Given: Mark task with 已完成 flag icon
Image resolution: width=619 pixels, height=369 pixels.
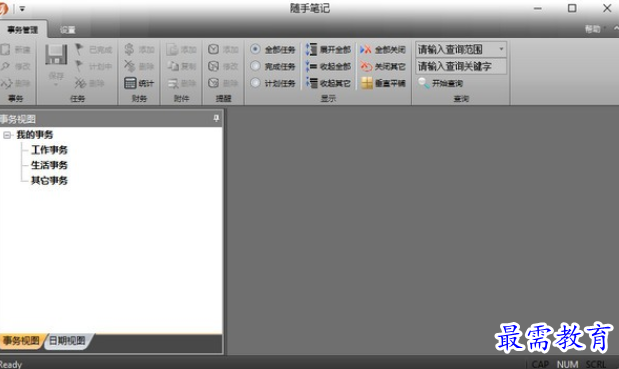Looking at the screenshot, I should click(x=79, y=49).
